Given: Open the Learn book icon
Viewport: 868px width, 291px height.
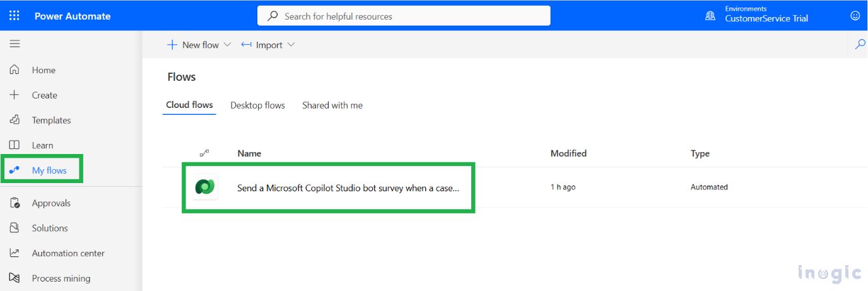Looking at the screenshot, I should (x=15, y=145).
